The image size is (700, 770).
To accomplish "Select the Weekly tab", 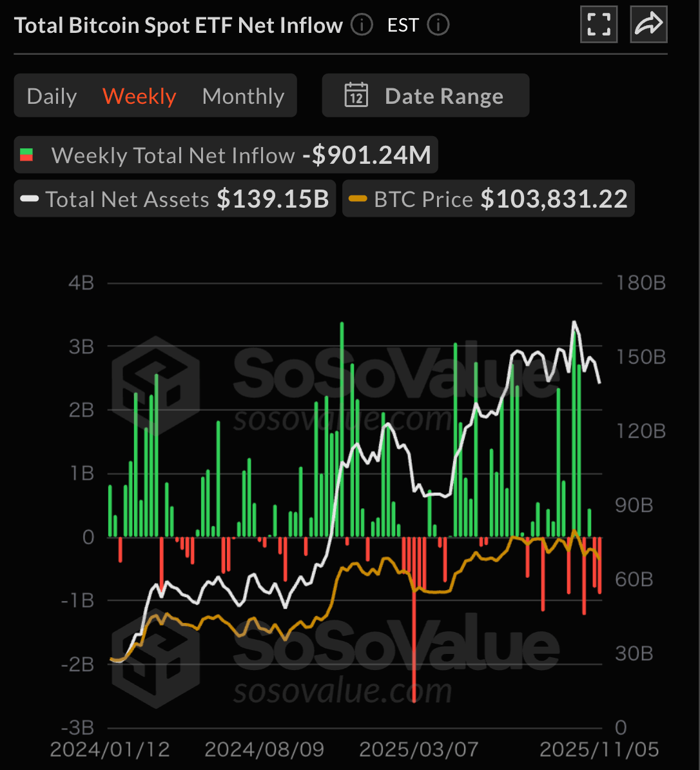I will (139, 96).
